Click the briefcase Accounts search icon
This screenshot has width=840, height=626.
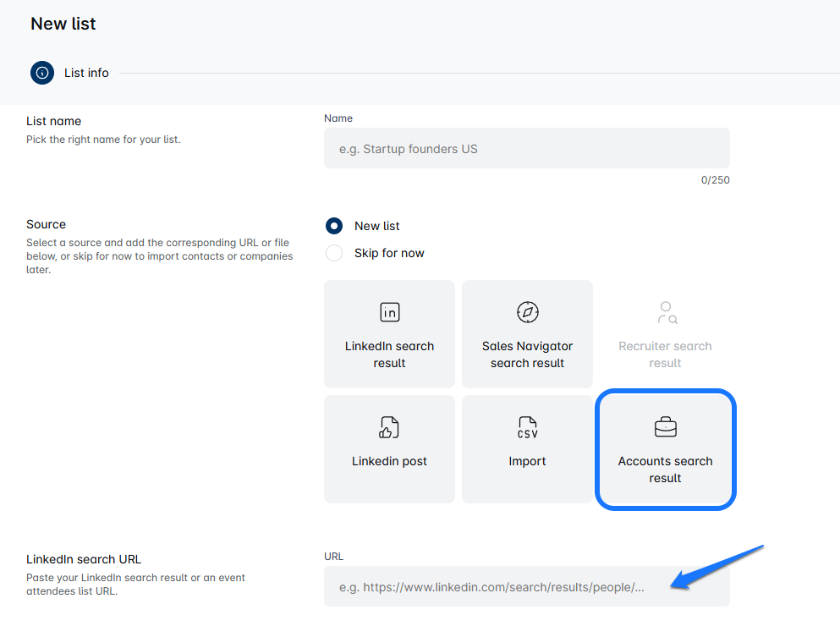point(666,427)
